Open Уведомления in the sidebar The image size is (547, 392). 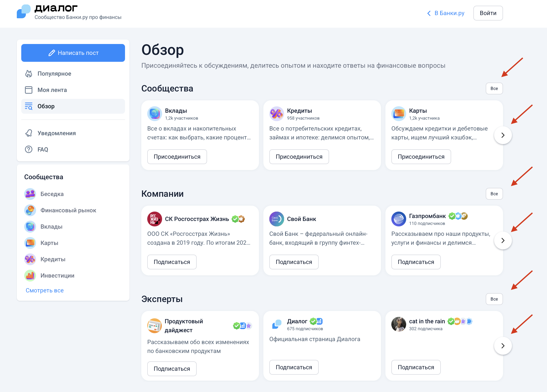(x=73, y=133)
